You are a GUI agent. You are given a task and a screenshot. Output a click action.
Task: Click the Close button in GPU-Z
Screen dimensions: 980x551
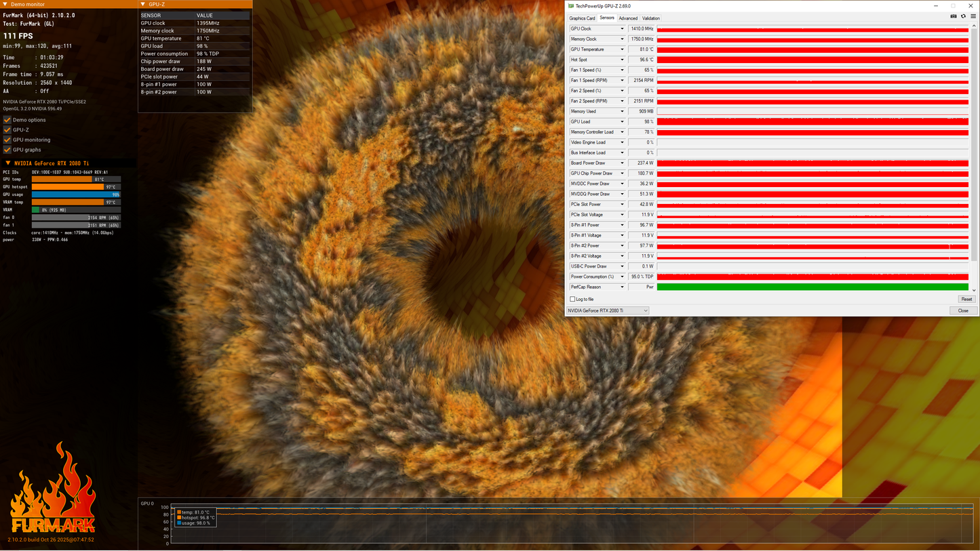coord(963,310)
